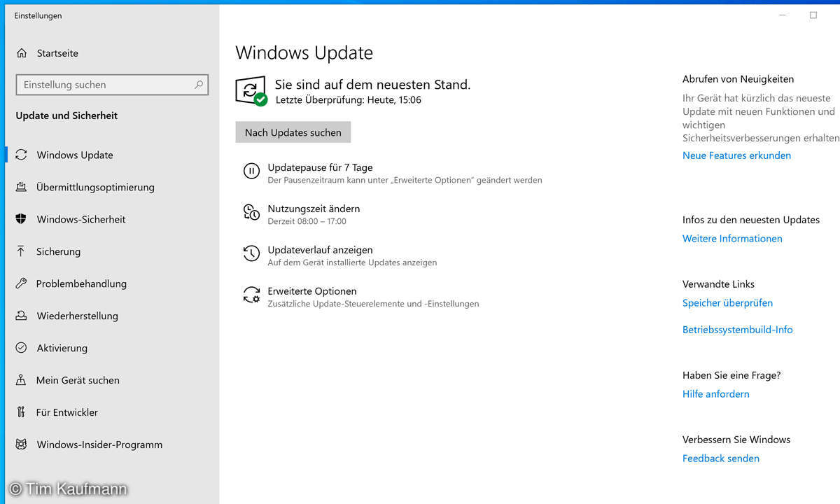Click the Windows-Insider-Programm cat icon
Image resolution: width=840 pixels, height=504 pixels.
[x=22, y=445]
